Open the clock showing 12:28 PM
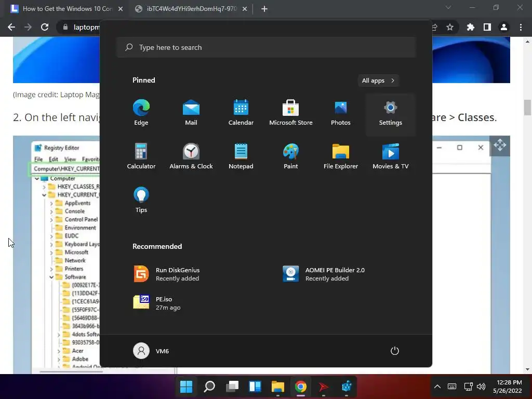The width and height of the screenshot is (532, 399). [x=507, y=387]
